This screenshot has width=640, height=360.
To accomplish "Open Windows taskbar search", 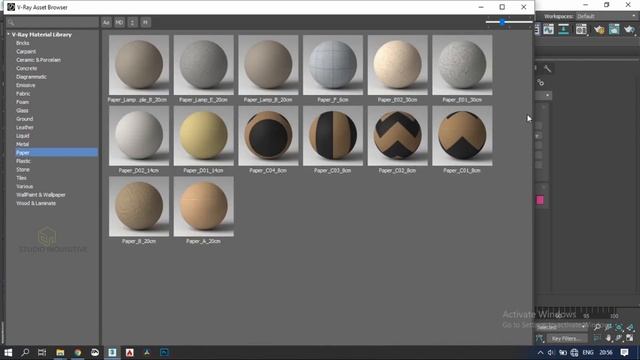I will click(25, 352).
